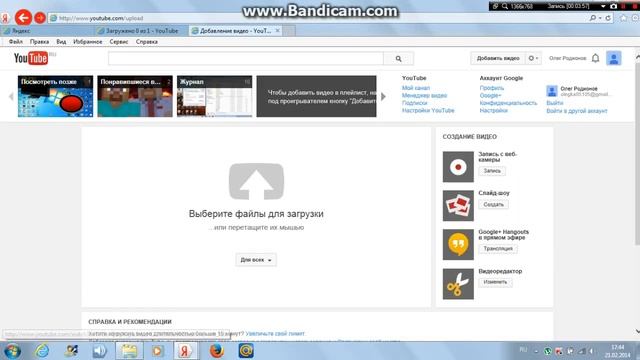Image resolution: width=640 pixels, height=360 pixels.
Task: Open the Подписки link
Action: tap(414, 103)
